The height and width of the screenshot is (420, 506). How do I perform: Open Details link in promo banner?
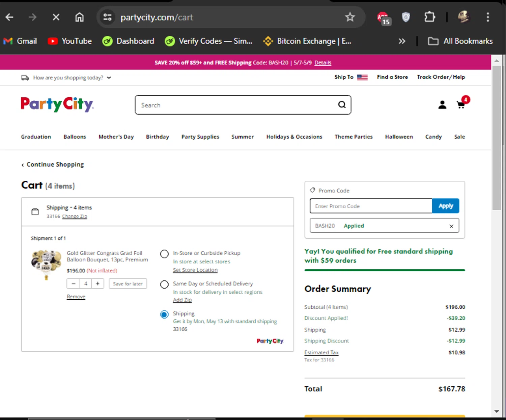(x=323, y=63)
